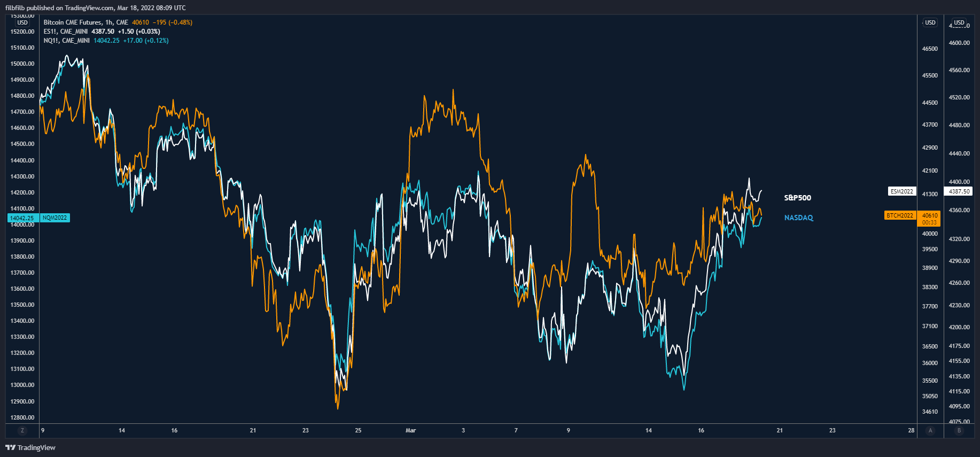
Task: Toggle the B button at bottom right
Action: click(959, 430)
